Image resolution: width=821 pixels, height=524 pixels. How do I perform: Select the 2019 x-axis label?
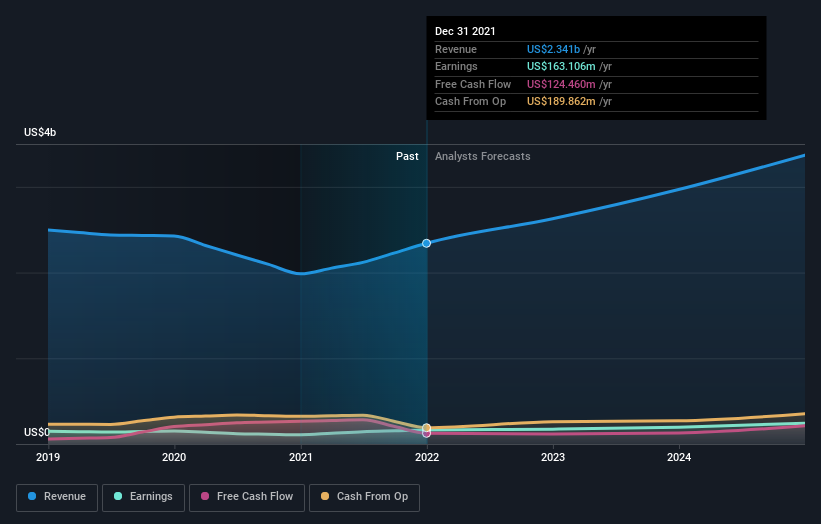pyautogui.click(x=48, y=457)
